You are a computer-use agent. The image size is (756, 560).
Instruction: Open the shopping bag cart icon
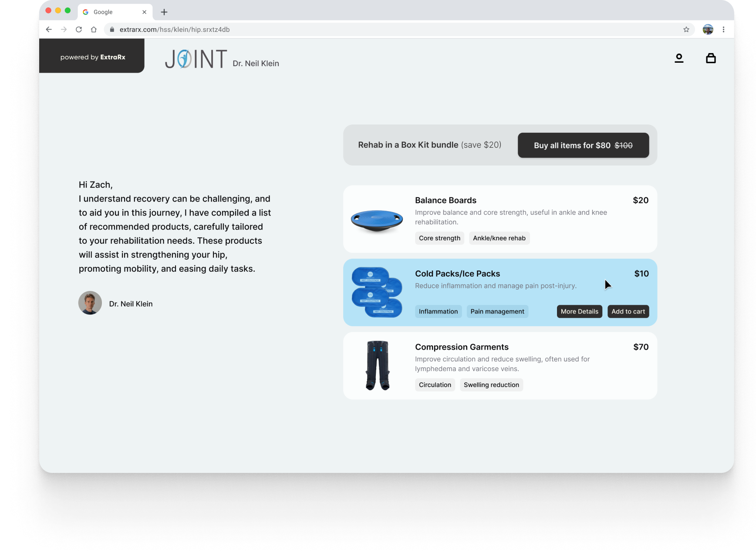(x=711, y=58)
